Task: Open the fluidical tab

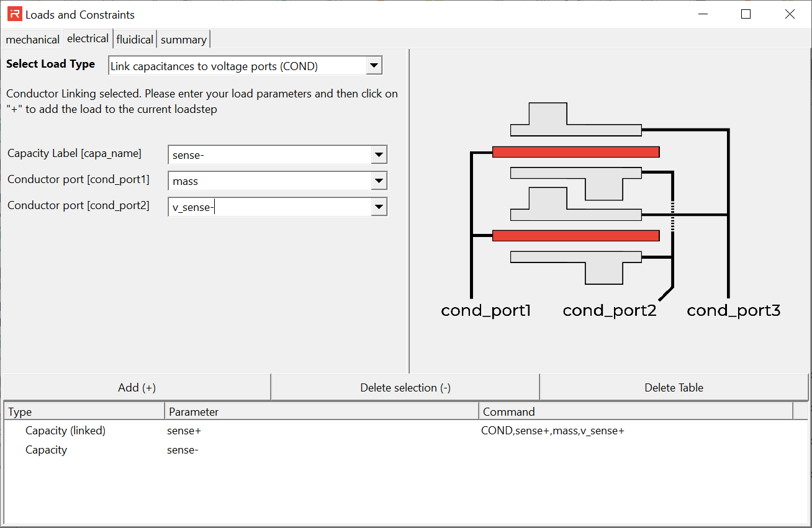Action: pos(135,40)
